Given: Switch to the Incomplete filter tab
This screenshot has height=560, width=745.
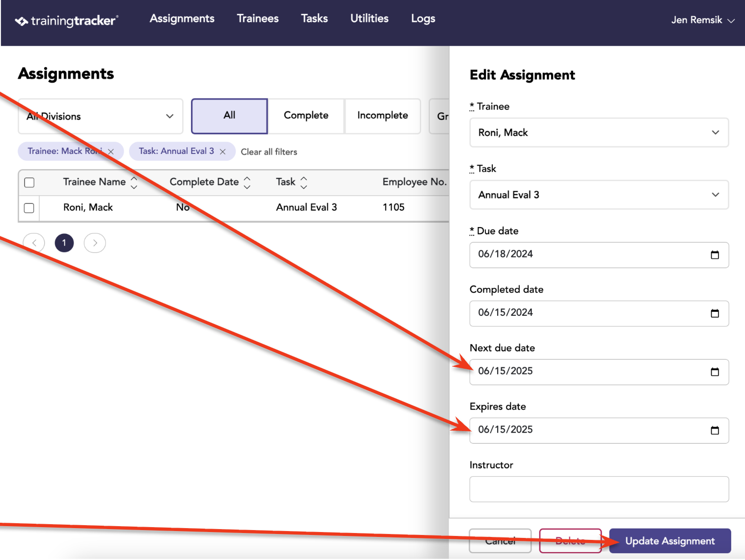Looking at the screenshot, I should pyautogui.click(x=382, y=116).
